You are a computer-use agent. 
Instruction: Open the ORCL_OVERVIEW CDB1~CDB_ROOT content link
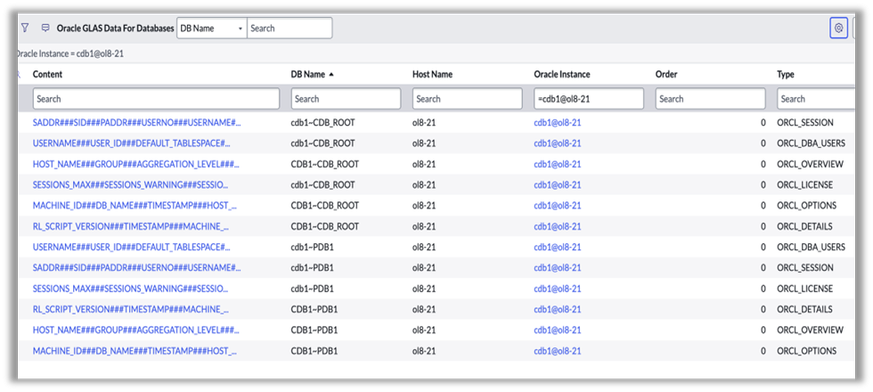pos(136,164)
